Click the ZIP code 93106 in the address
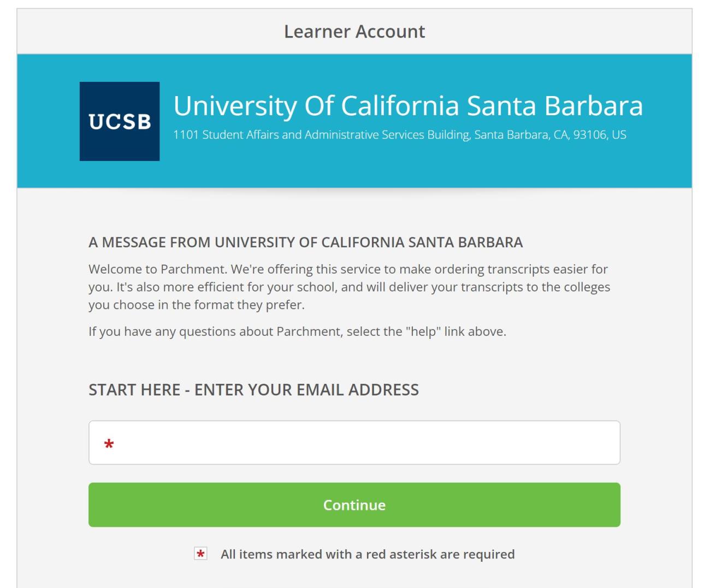 (589, 135)
